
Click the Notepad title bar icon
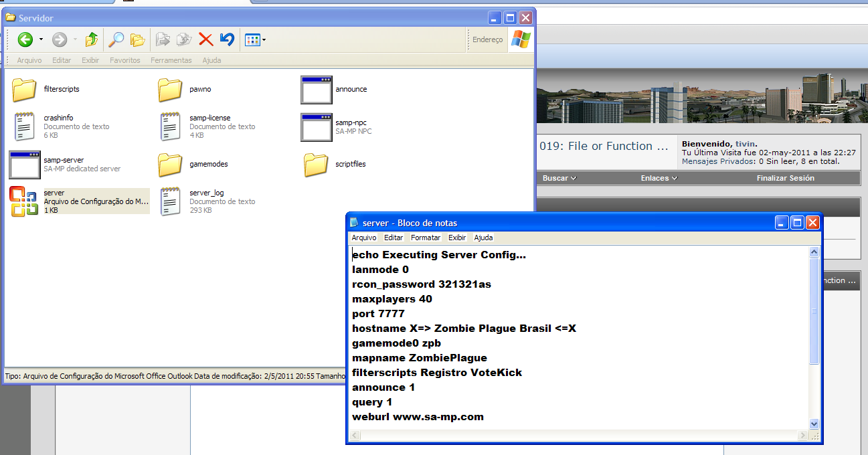[354, 223]
